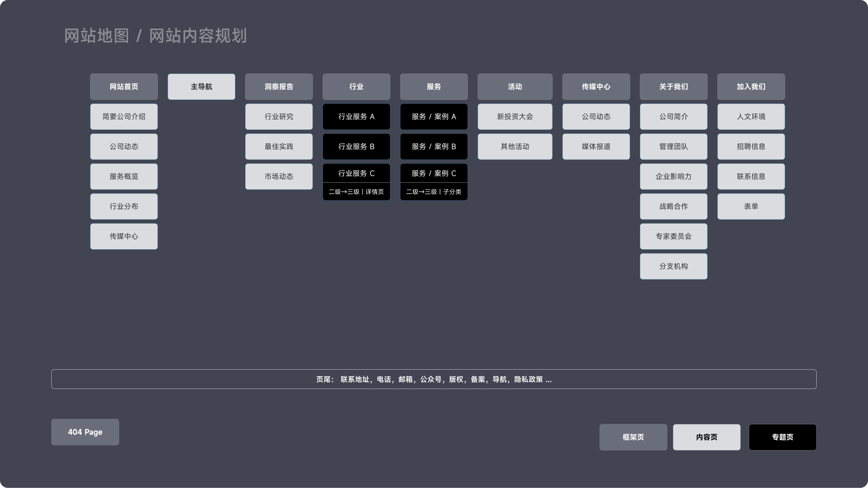The width and height of the screenshot is (868, 488).
Task: Click the 分支机构 item
Action: [673, 266]
